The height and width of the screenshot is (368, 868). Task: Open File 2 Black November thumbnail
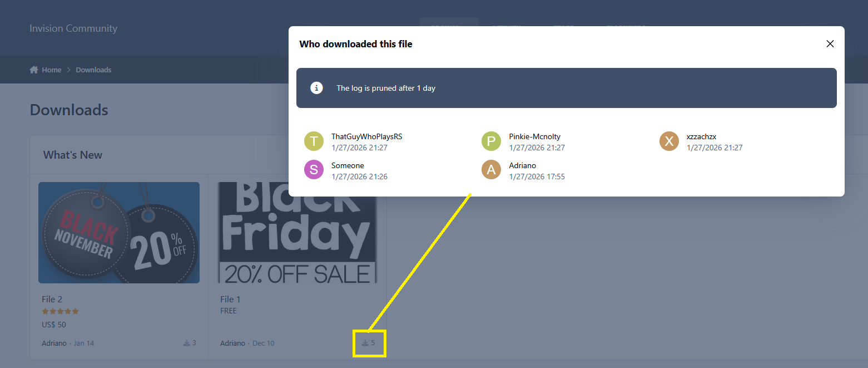click(x=119, y=233)
